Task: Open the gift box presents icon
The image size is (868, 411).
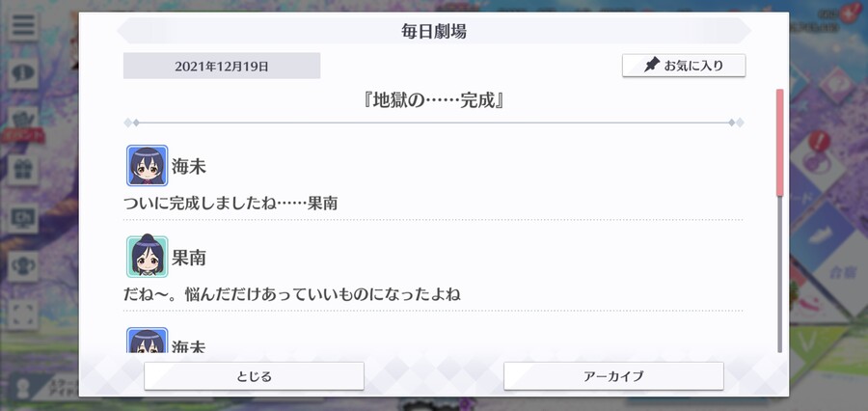Action: click(x=23, y=170)
